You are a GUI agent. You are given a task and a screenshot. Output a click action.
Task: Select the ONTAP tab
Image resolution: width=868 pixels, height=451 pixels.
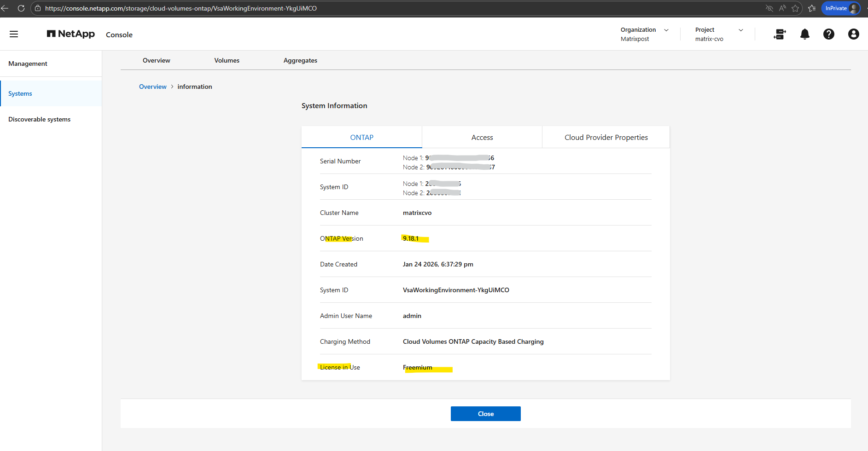point(361,137)
